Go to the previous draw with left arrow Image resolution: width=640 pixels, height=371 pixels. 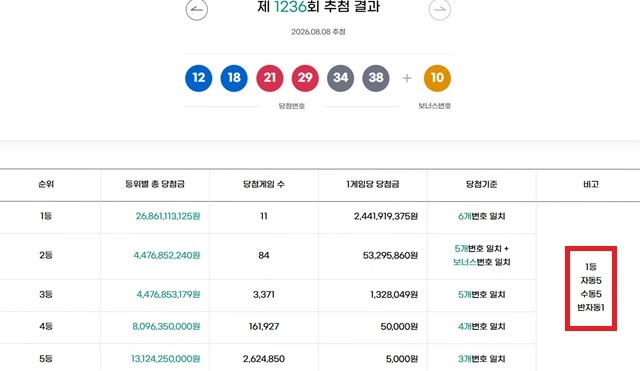point(197,9)
